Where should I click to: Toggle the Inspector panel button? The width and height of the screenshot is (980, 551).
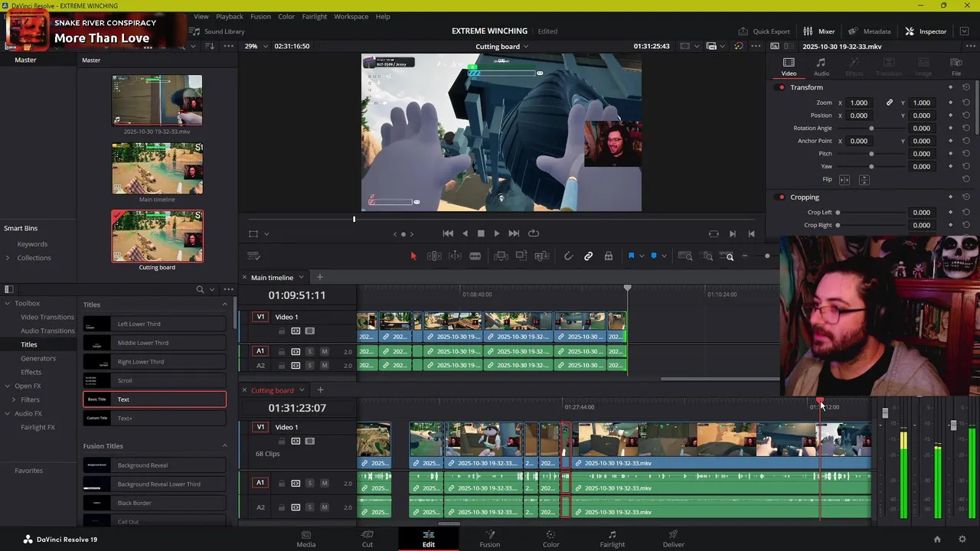click(x=926, y=31)
